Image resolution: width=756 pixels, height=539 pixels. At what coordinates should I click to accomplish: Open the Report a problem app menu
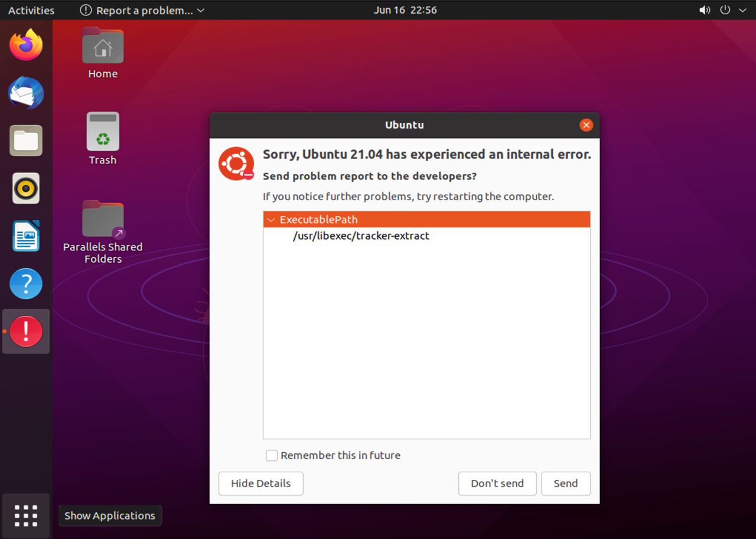click(142, 10)
